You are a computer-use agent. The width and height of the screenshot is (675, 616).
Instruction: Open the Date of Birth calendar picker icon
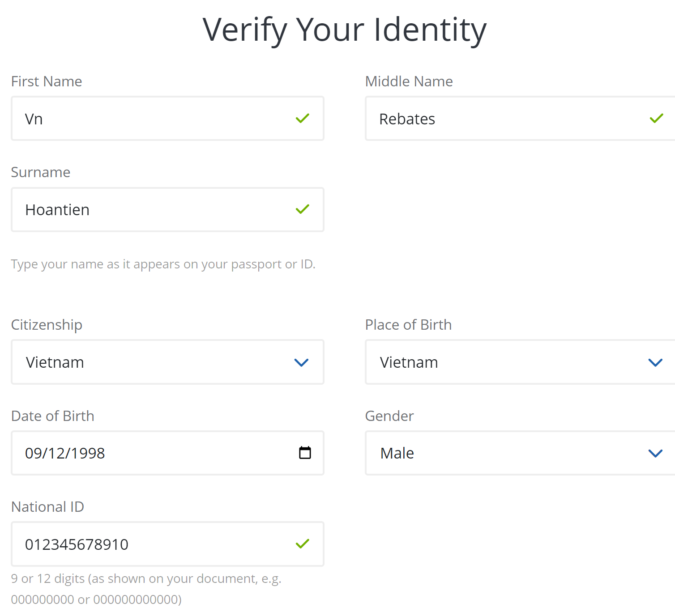coord(305,453)
